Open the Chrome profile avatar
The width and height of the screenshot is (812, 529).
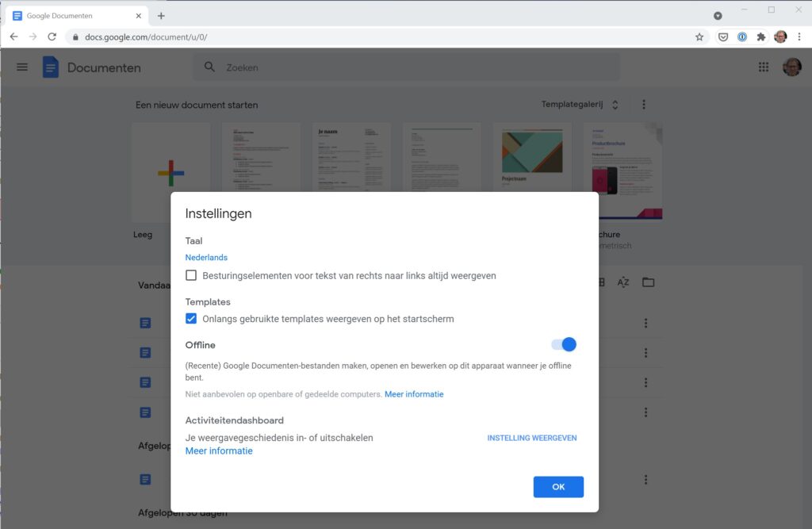click(780, 36)
